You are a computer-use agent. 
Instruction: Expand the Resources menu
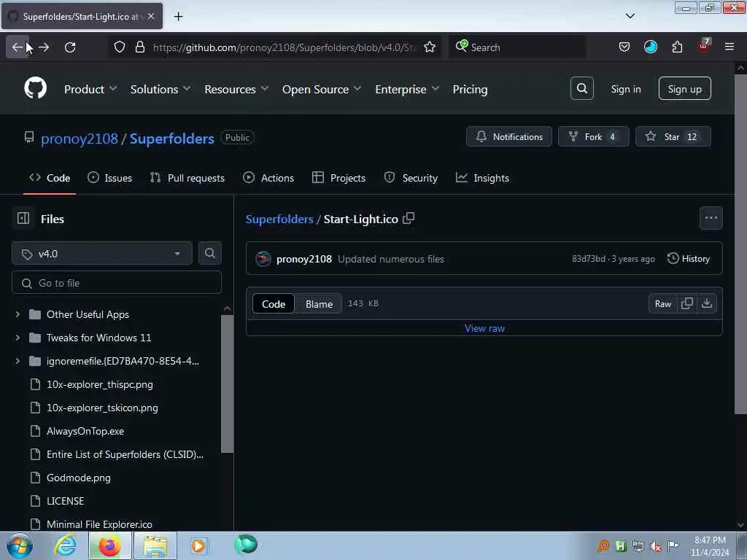pyautogui.click(x=236, y=89)
